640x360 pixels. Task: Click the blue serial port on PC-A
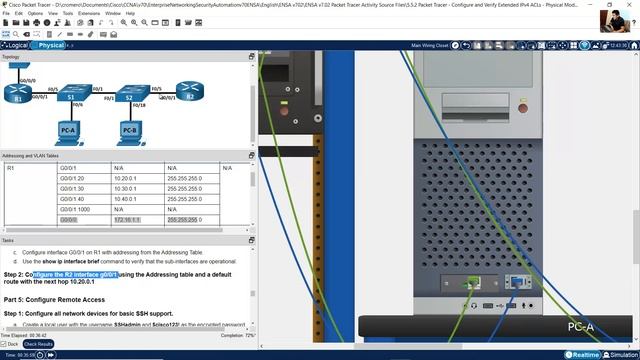click(518, 282)
